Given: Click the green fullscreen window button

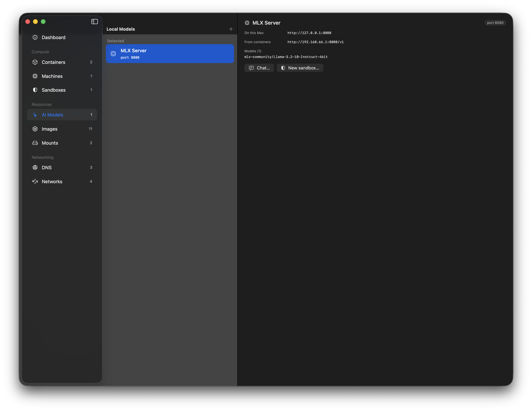Looking at the screenshot, I should [x=43, y=22].
